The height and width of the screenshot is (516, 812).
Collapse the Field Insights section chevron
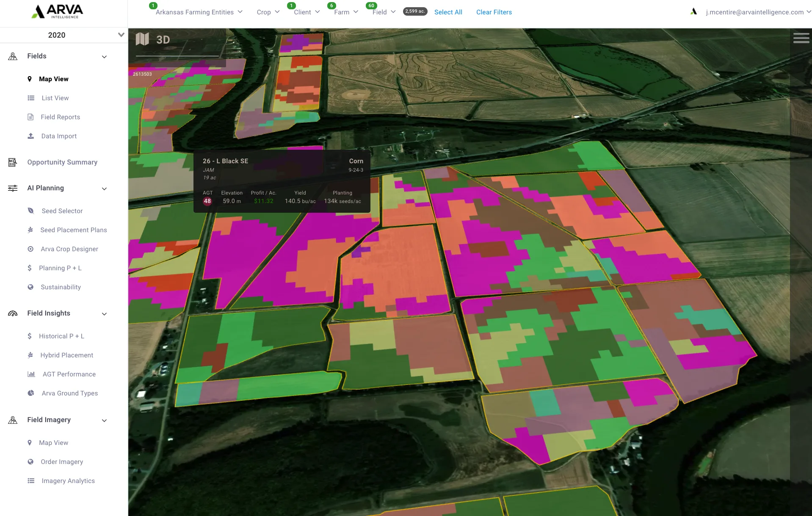(104, 314)
